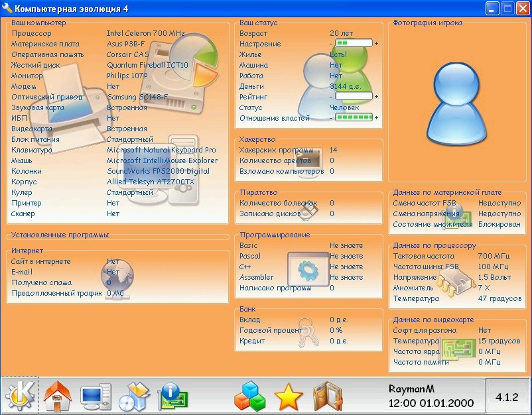Click the Assembler language label
Viewport: 532px width, 415px height.
pos(257,277)
